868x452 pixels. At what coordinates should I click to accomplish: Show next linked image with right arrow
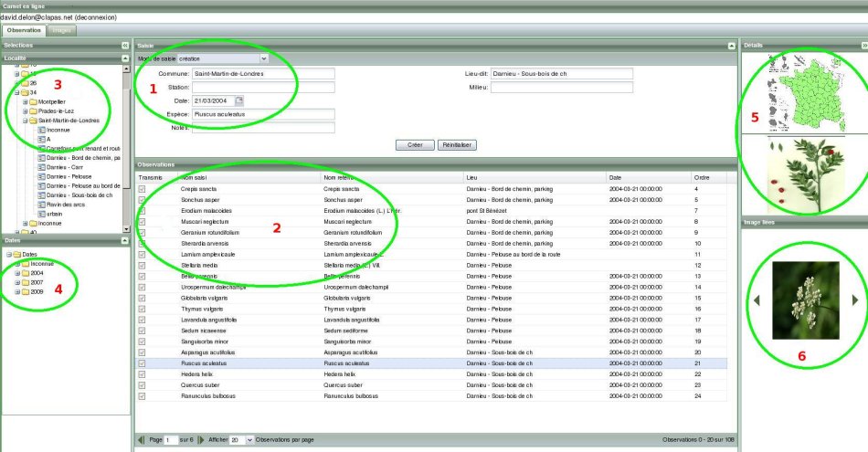[854, 300]
